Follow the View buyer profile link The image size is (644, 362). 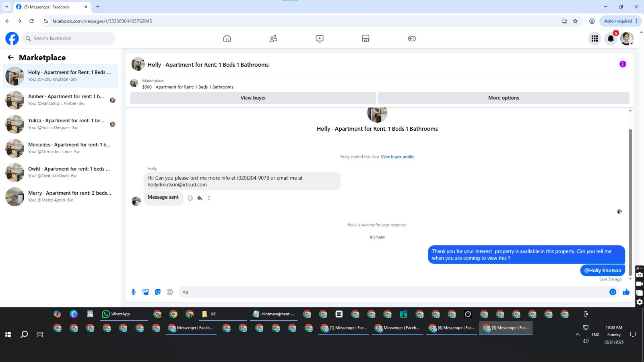point(398,157)
